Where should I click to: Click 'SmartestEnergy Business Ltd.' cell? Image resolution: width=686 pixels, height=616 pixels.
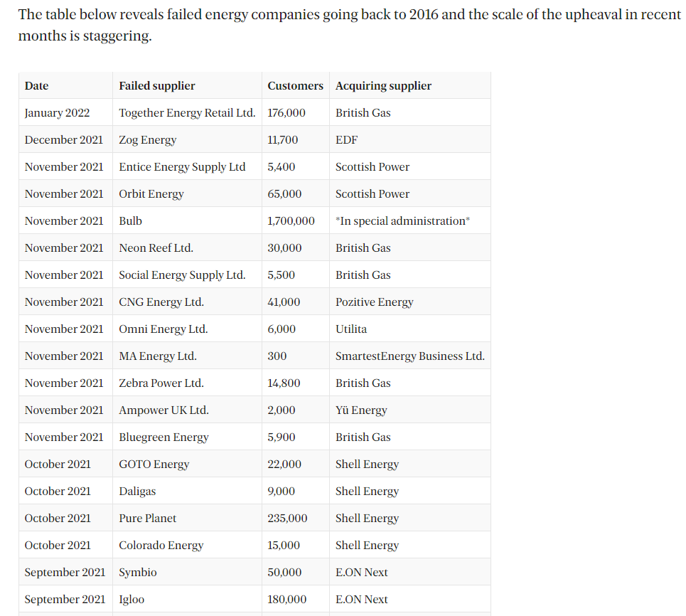410,356
